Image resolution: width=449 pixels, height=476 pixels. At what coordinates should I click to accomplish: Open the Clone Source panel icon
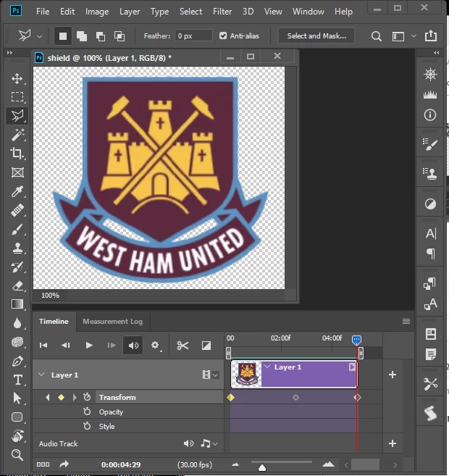(430, 174)
